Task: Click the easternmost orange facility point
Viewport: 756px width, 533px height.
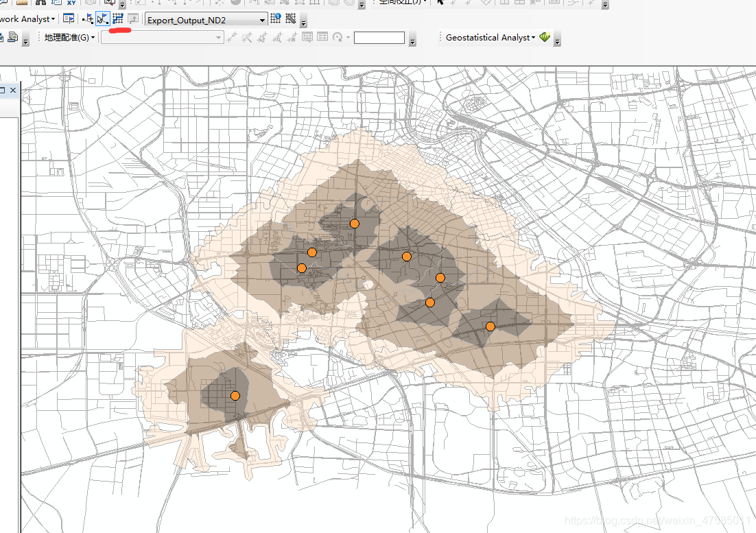Action: pyautogui.click(x=491, y=327)
